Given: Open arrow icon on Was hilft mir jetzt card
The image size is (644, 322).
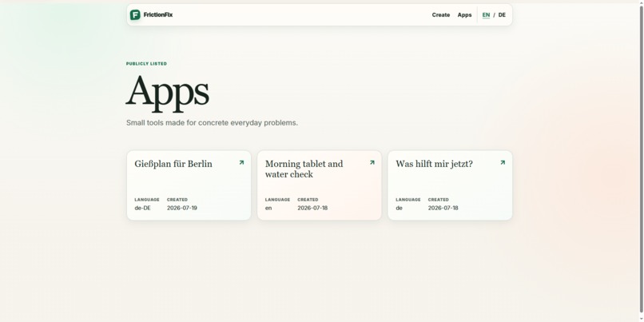Looking at the screenshot, I should (x=503, y=163).
